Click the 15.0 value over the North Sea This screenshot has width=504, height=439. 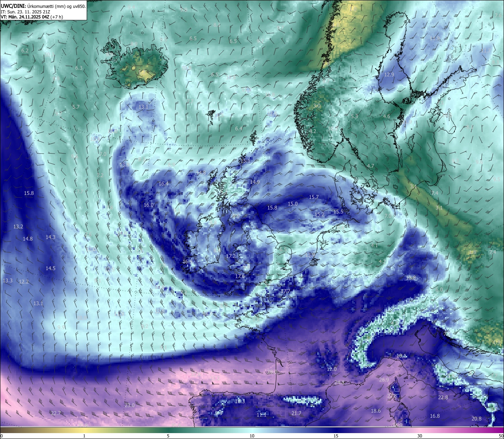click(x=293, y=204)
